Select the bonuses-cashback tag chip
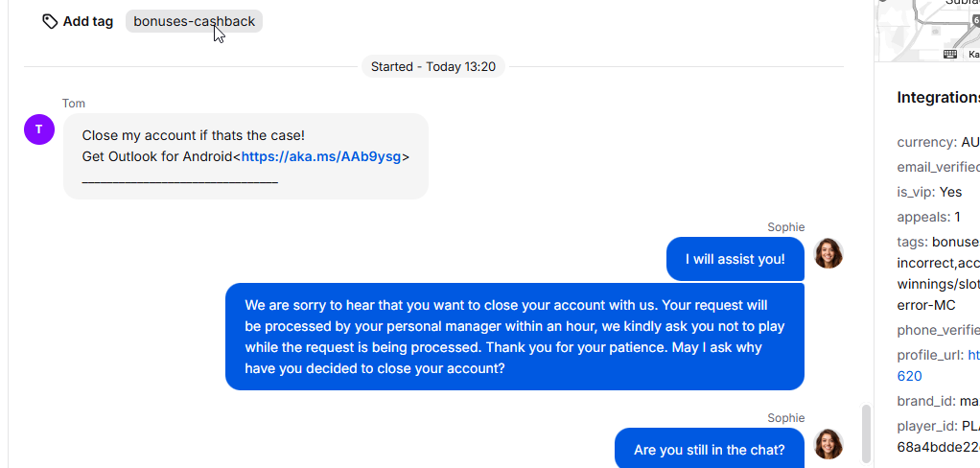This screenshot has height=468, width=980. 195,21
